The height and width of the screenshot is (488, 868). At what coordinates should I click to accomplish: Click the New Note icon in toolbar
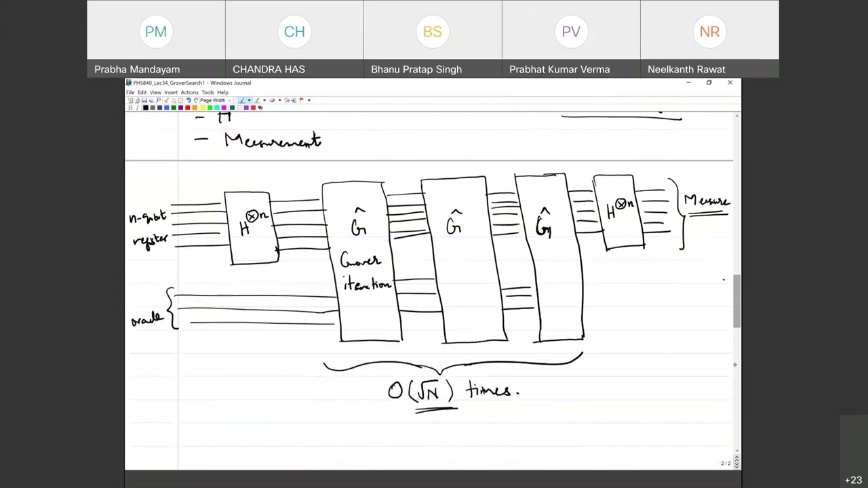click(130, 100)
